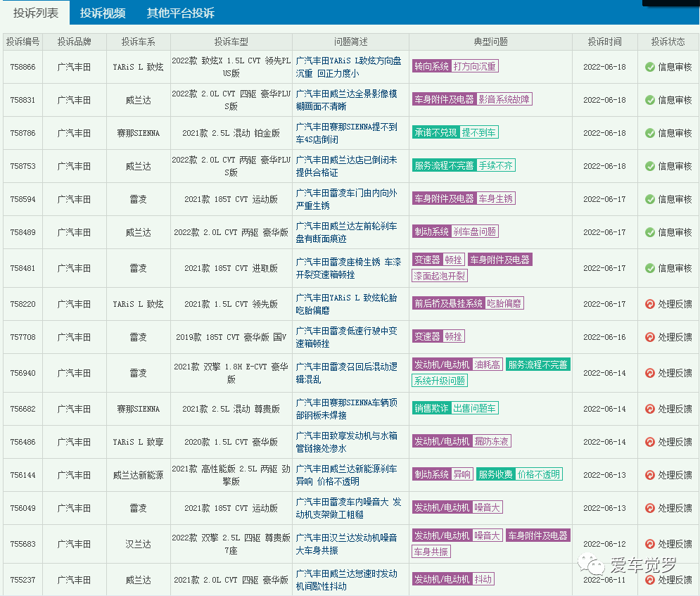The image size is (700, 596).
Task: Click red feedback icon in row 756144
Action: [650, 475]
